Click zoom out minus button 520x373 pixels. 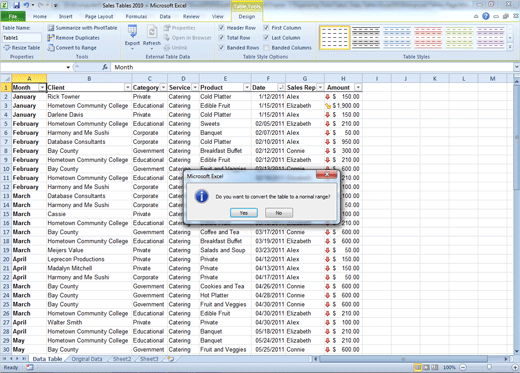tap(463, 367)
